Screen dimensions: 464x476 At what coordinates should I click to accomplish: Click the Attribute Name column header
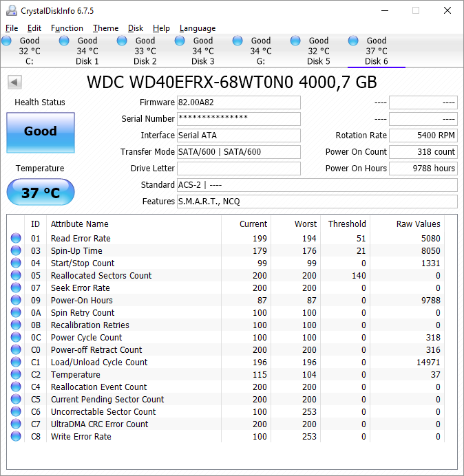click(134, 224)
